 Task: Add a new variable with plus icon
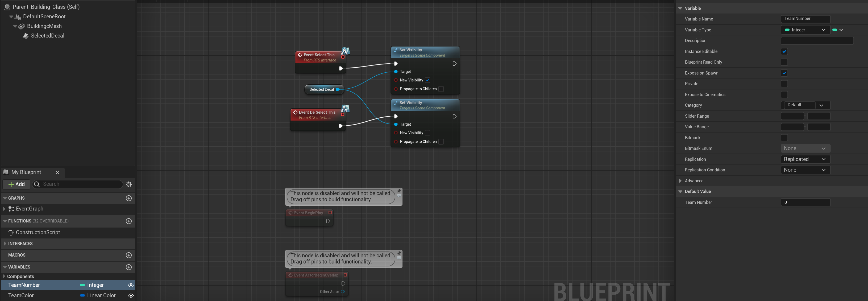(129, 267)
